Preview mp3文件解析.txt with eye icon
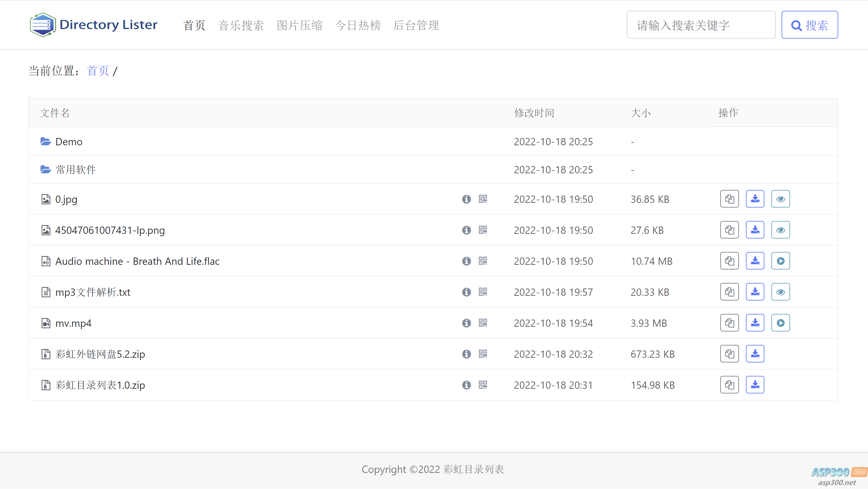868x489 pixels. tap(780, 292)
